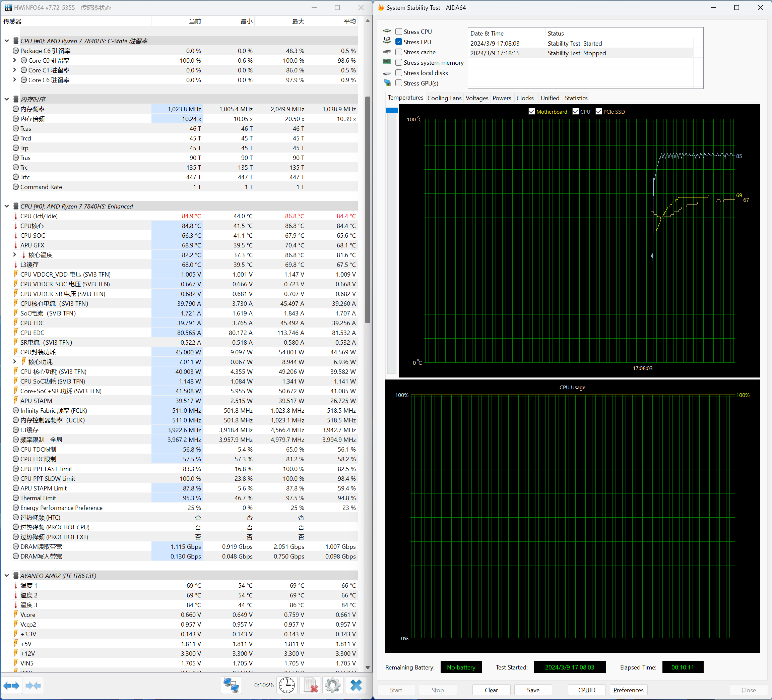Expand Core C1 驻留率 row
The height and width of the screenshot is (700, 772).
(14, 70)
